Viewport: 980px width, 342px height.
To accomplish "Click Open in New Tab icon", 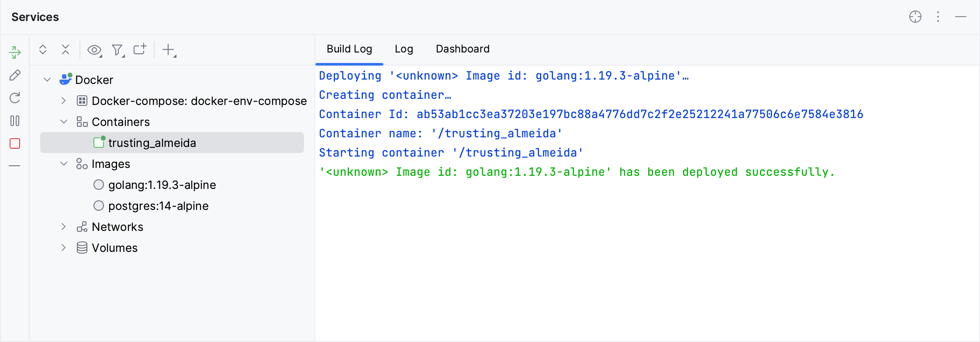I will tap(140, 49).
